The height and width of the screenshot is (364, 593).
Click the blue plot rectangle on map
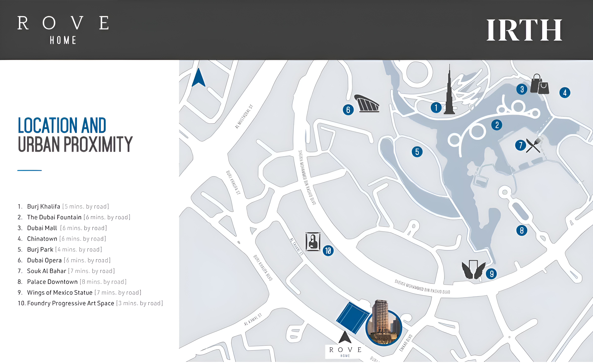353,318
